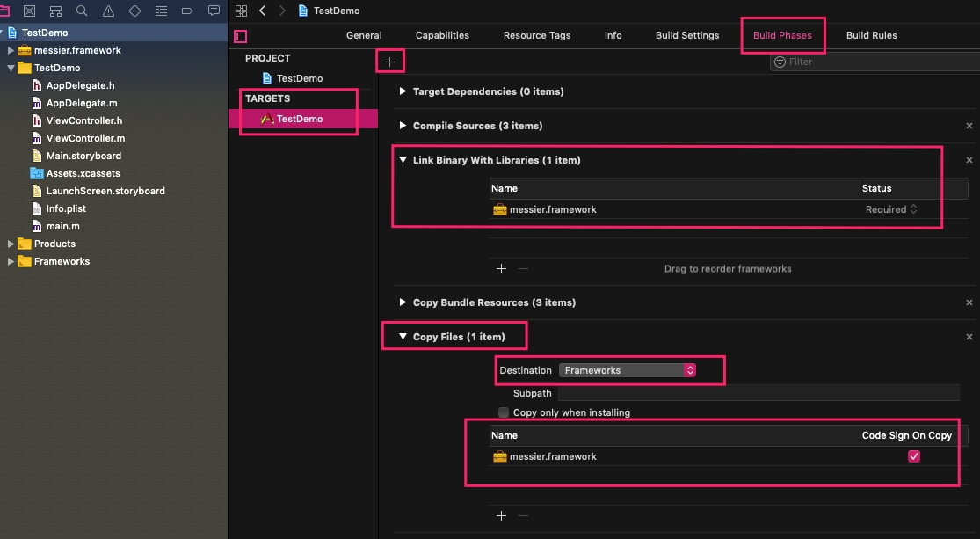The image size is (980, 539).
Task: Switch to the Build Settings tab
Action: (x=687, y=36)
